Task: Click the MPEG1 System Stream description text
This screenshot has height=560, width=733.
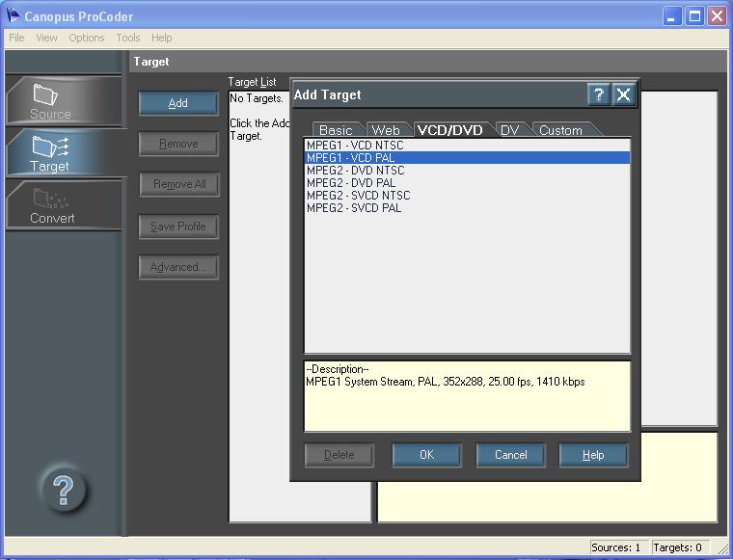Action: click(x=445, y=382)
